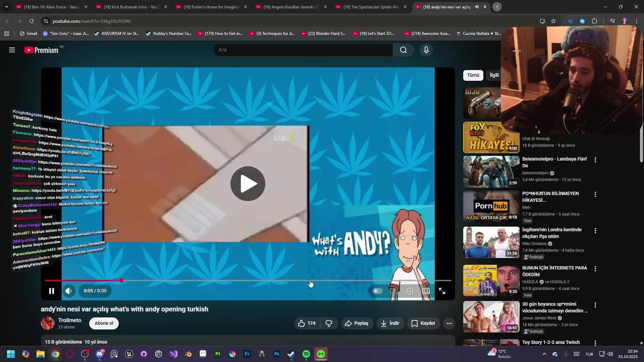Start voice search with microphone icon
The height and width of the screenshot is (362, 644).
click(x=426, y=50)
